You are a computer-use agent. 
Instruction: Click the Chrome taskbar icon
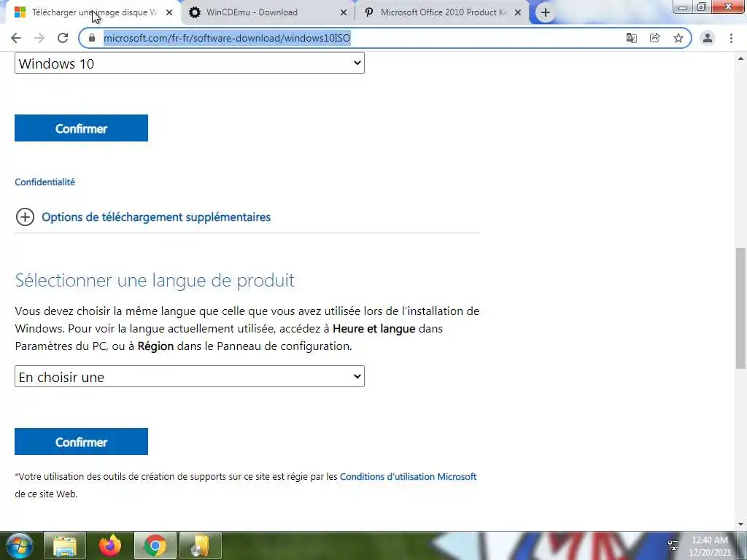pyautogui.click(x=155, y=545)
